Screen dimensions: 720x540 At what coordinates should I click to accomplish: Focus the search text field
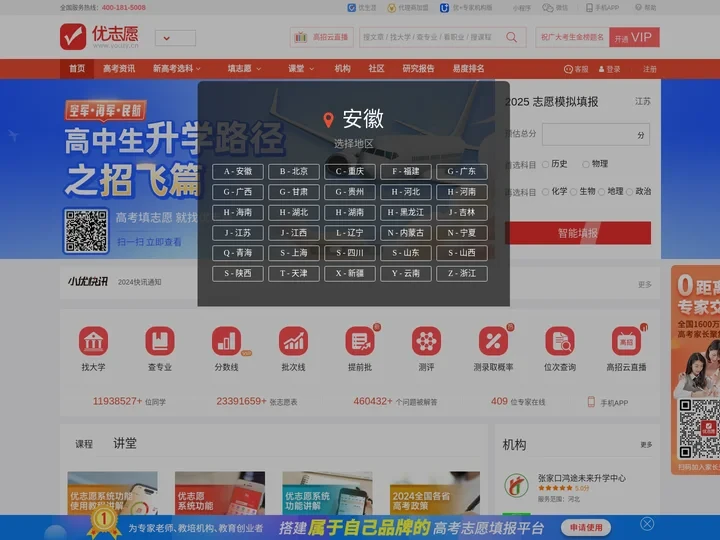coord(431,37)
